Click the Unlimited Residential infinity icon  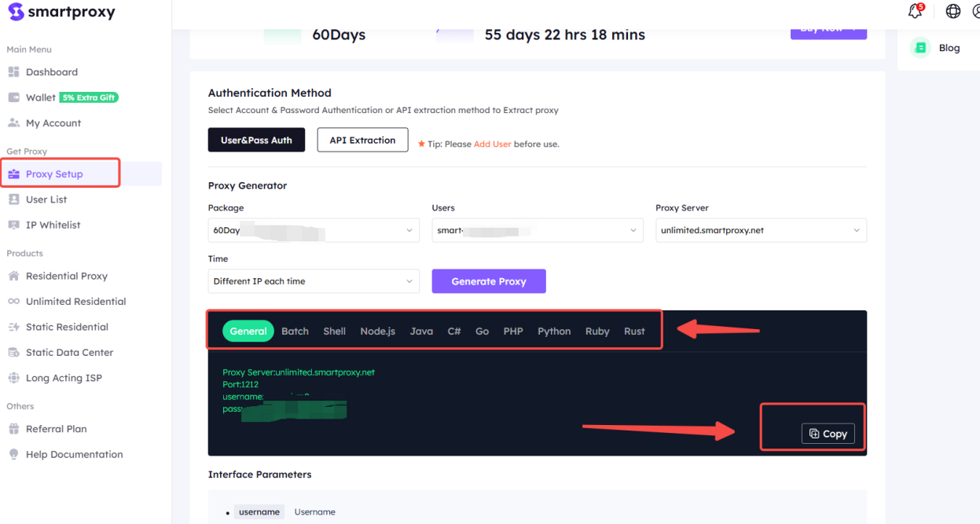click(x=13, y=302)
